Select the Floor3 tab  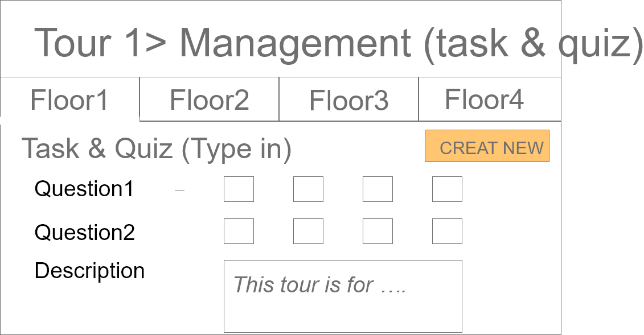(348, 101)
